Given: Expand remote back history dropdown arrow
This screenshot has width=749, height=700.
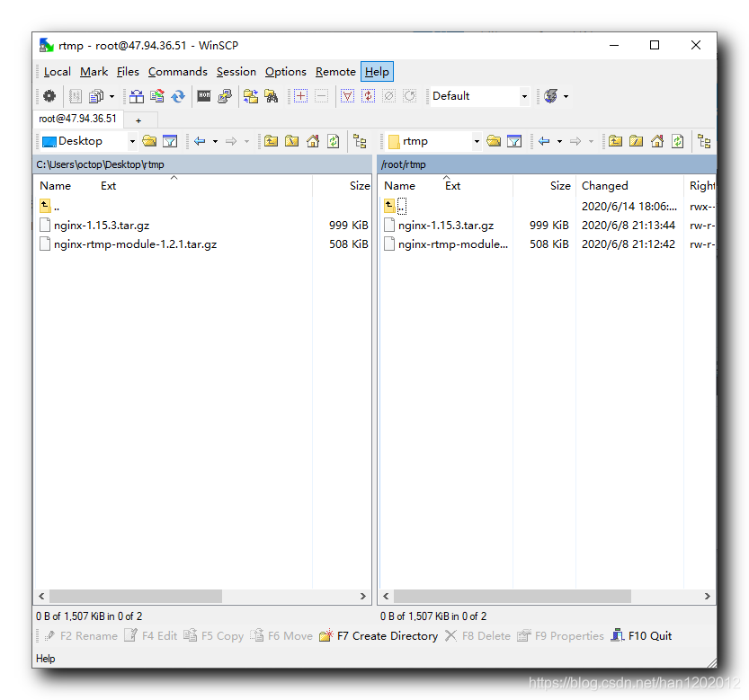Looking at the screenshot, I should 560,141.
